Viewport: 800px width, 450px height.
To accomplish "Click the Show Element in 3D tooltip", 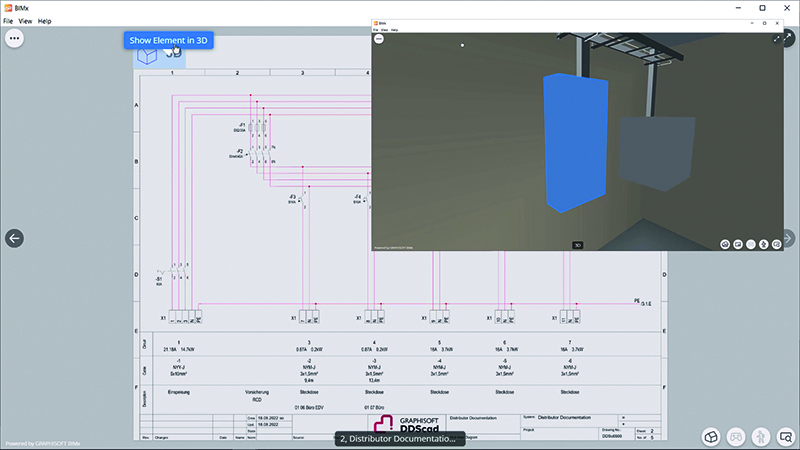I will click(x=168, y=41).
